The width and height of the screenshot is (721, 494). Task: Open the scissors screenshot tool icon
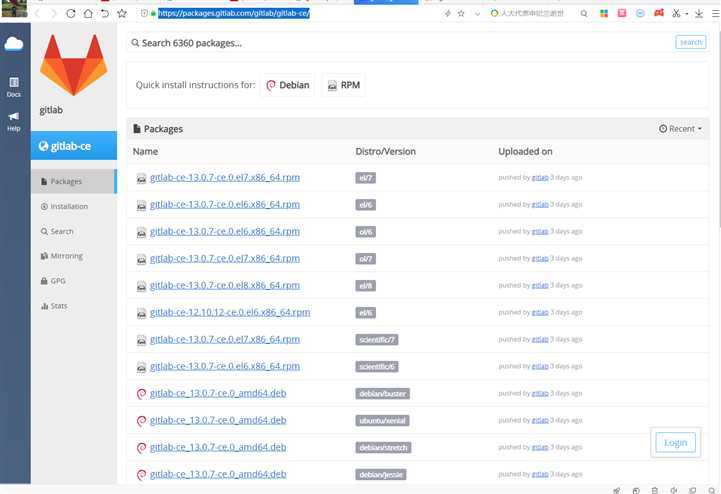pyautogui.click(x=676, y=13)
